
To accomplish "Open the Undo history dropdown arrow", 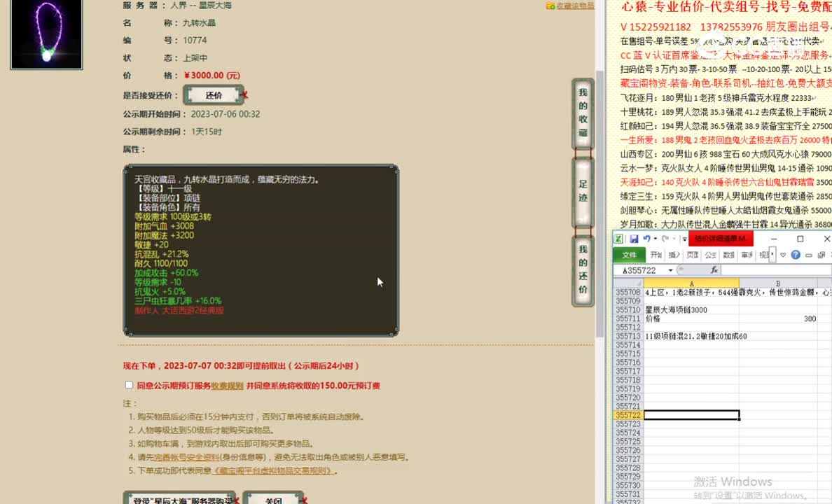I will pyautogui.click(x=655, y=238).
